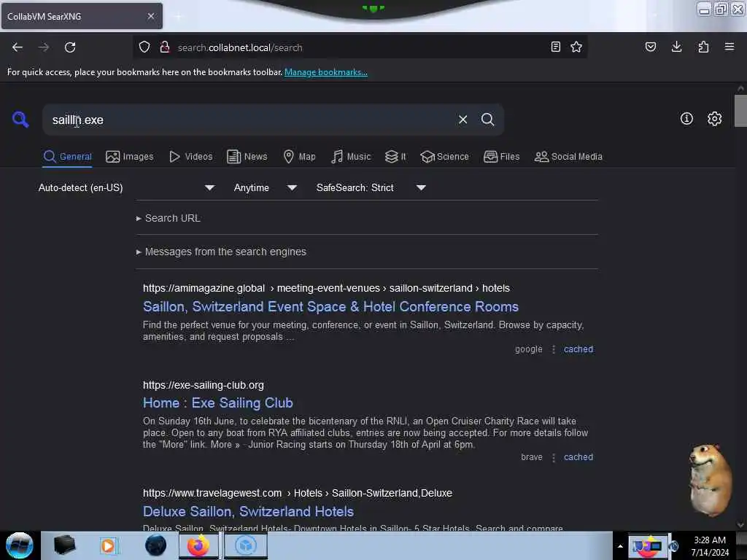Screen dimensions: 747x560
Task: Bookmark this page with the star icon
Action: click(x=576, y=47)
